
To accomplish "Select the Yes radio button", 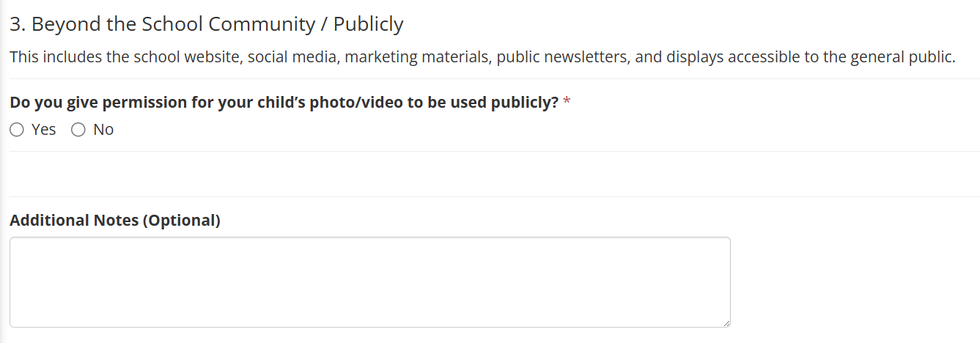I will (x=17, y=130).
